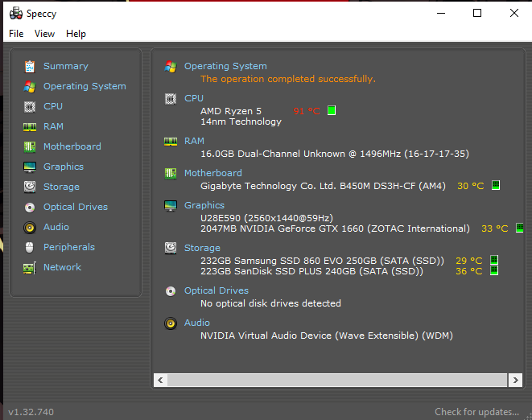
Task: Click the Optical Drives heading link in summary
Action: click(x=217, y=290)
